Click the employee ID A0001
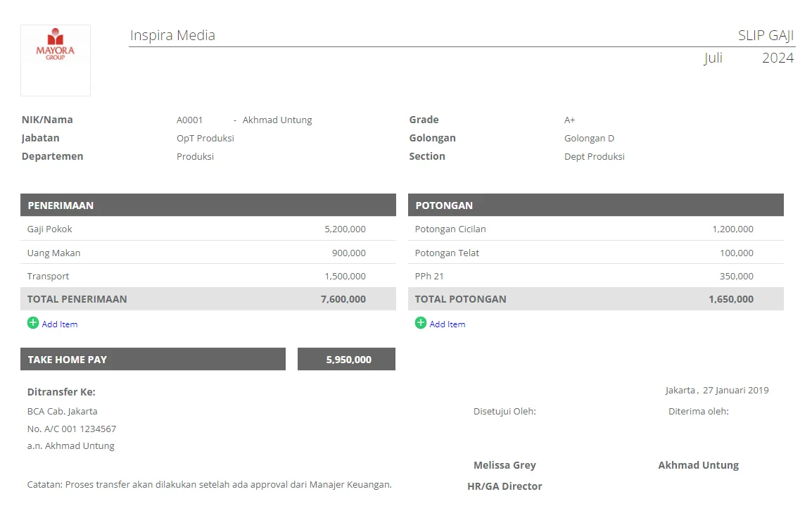Screen dimensions: 812x506 coord(189,120)
